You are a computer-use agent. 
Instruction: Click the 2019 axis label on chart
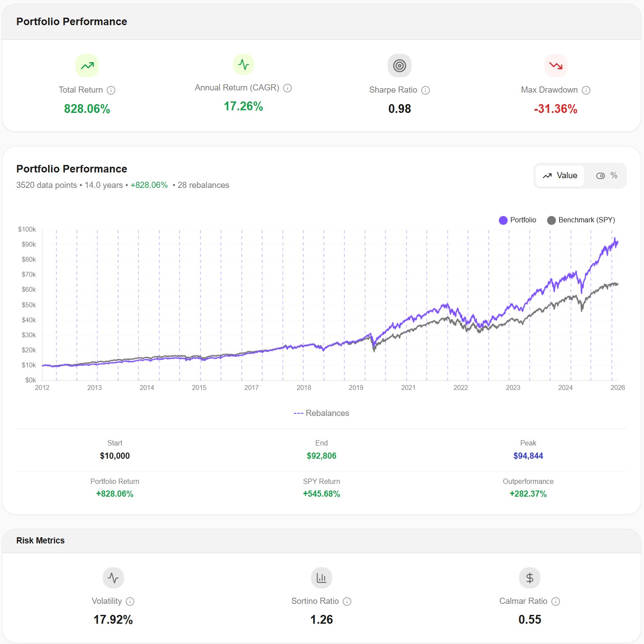tap(356, 387)
